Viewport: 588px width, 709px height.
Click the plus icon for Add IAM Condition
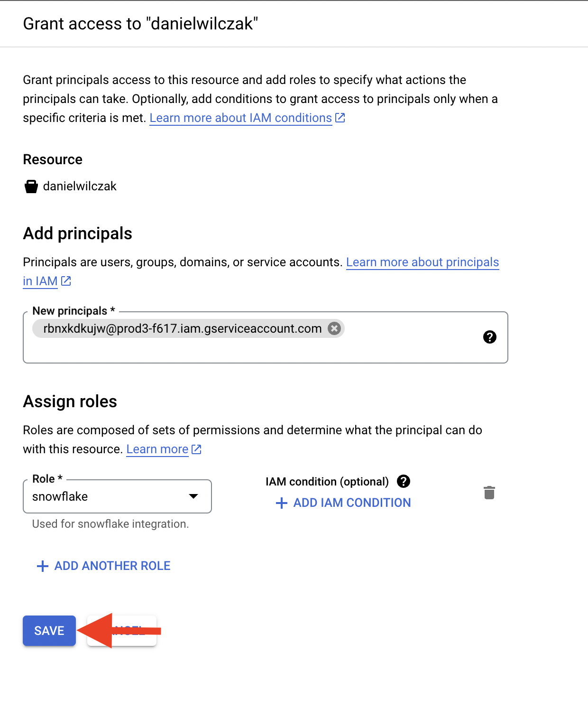point(282,503)
